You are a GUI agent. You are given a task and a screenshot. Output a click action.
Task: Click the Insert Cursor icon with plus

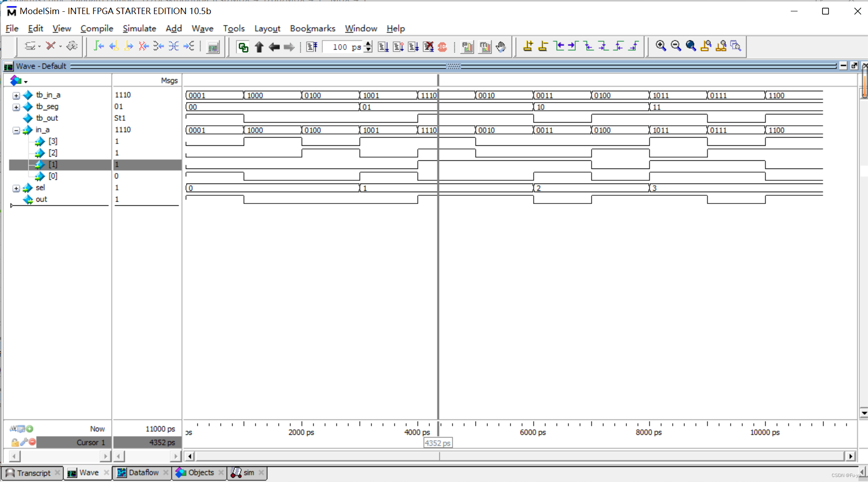click(528, 46)
